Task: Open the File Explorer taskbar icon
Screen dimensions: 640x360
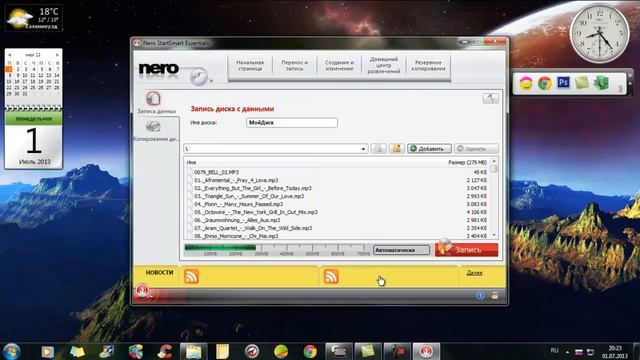Action: point(193,351)
